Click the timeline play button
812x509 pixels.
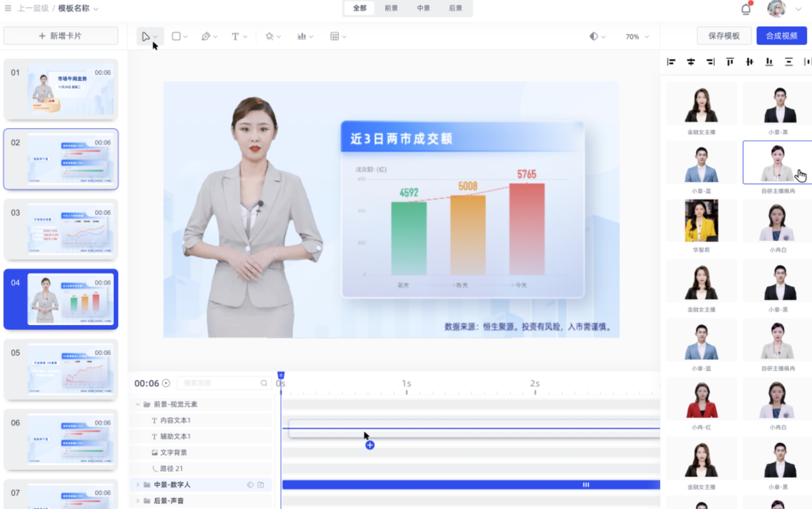tap(166, 383)
